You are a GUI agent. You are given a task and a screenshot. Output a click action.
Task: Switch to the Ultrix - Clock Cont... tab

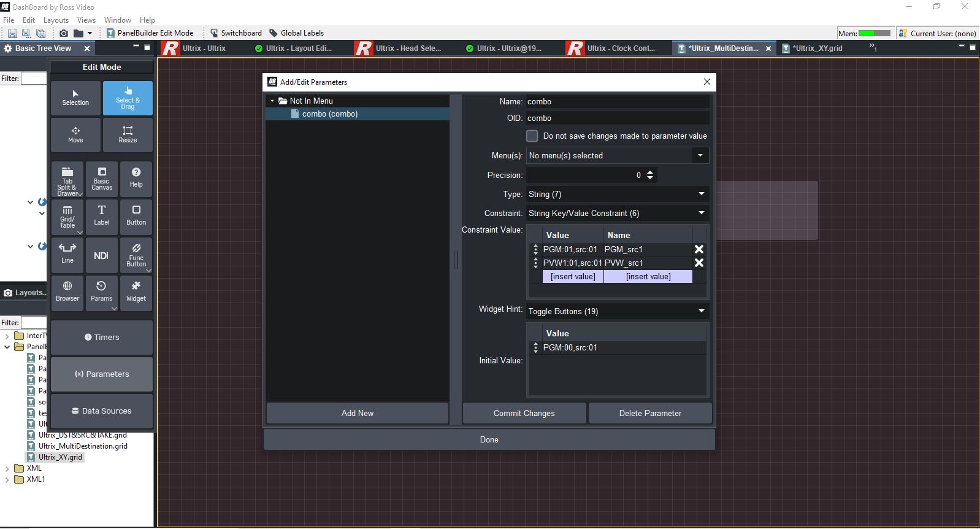[618, 48]
